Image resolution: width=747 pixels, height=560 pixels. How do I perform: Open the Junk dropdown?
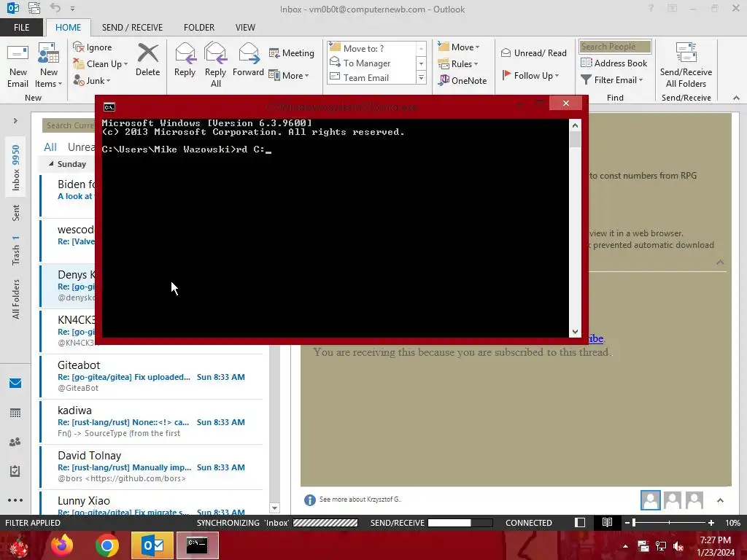tap(92, 80)
